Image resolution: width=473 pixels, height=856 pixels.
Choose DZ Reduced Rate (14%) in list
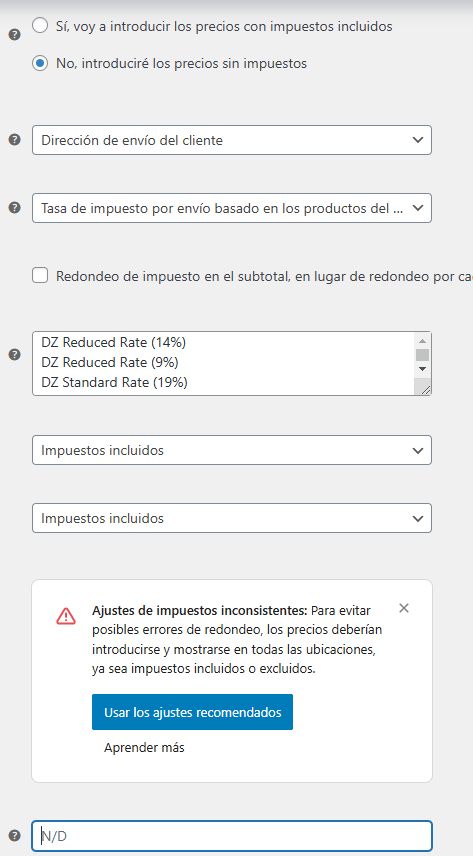click(x=114, y=343)
